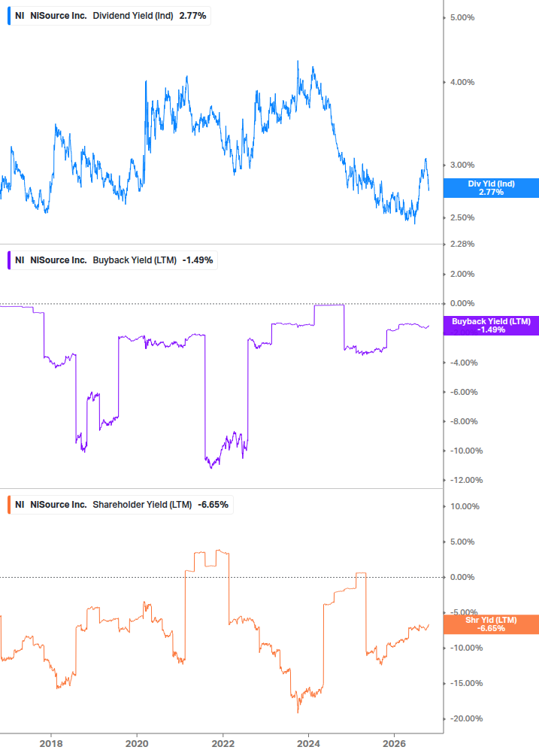Click the purple Buyback Yield color bar
539x756 pixels.
9,260
